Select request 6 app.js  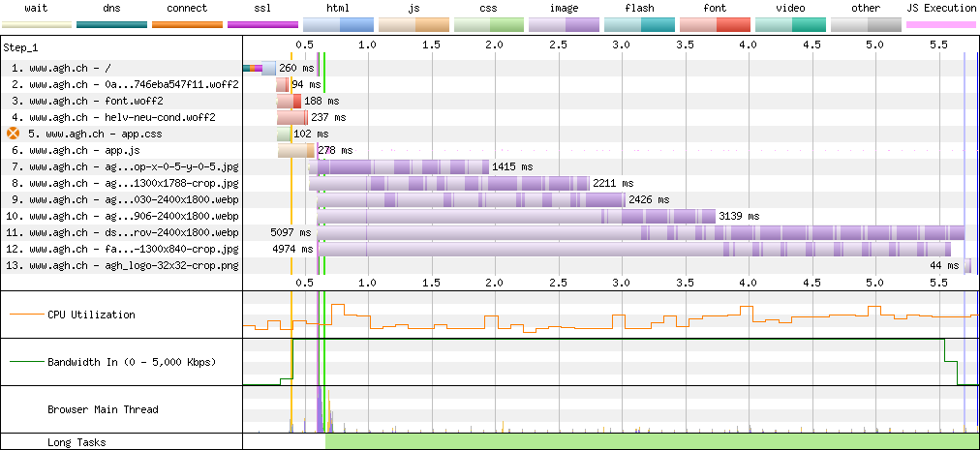(x=76, y=151)
